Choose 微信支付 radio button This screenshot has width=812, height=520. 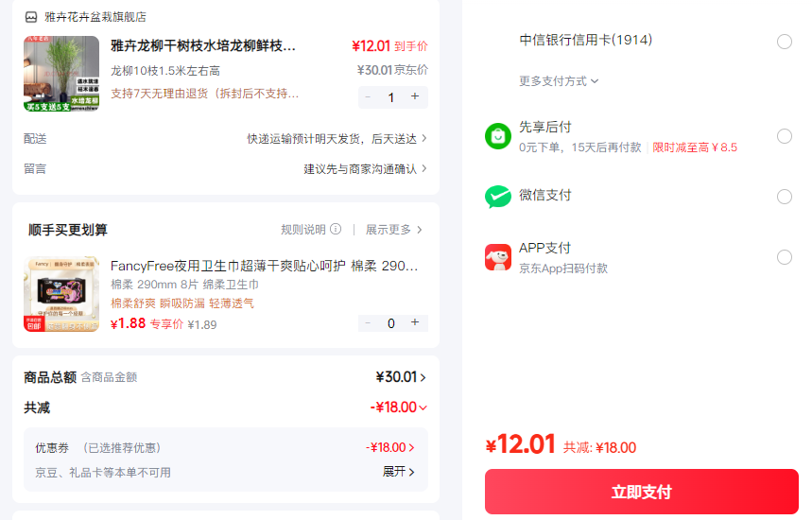(784, 197)
